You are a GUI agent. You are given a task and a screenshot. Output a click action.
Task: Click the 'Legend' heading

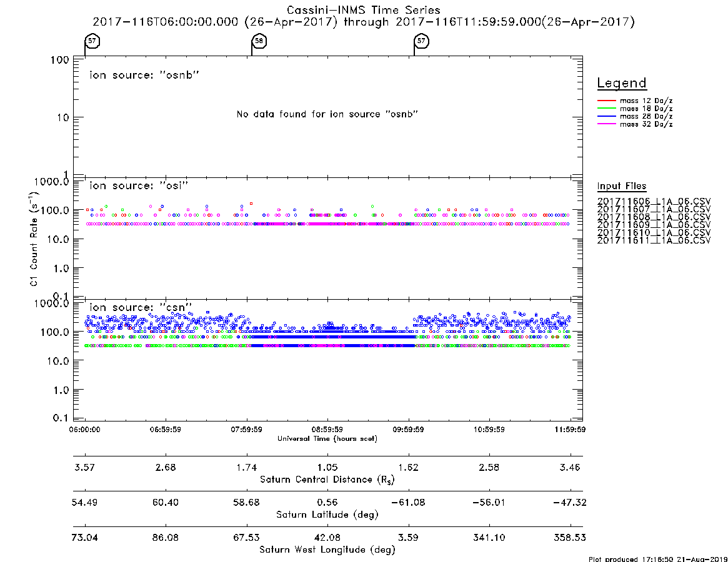pyautogui.click(x=622, y=83)
